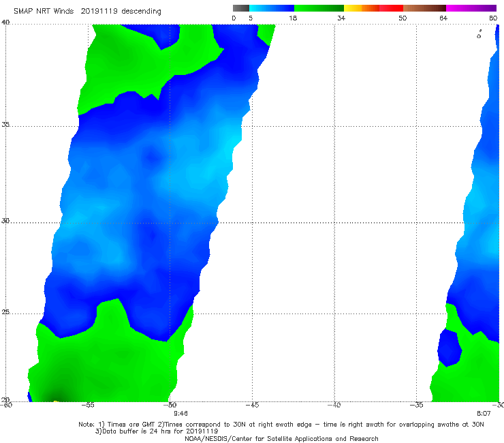
Task: Click the color bar scale label '80'
Action: 493,18
